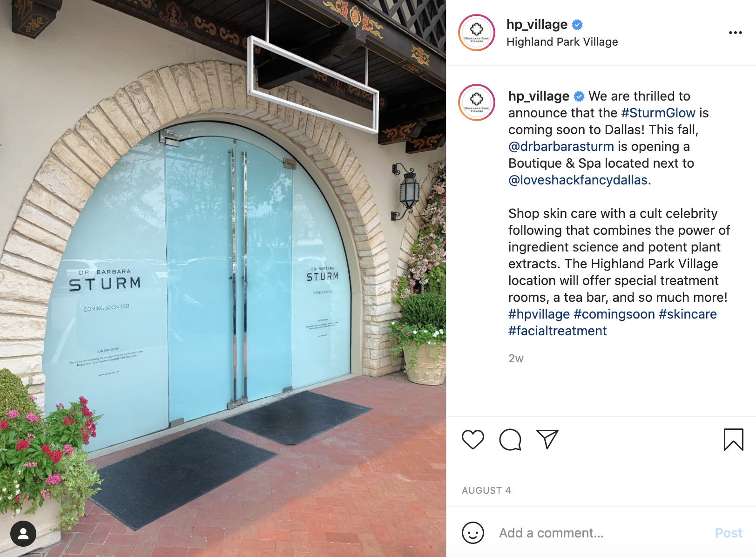Open hp_village avatar beside the caption
The width and height of the screenshot is (756, 557).
point(477,102)
